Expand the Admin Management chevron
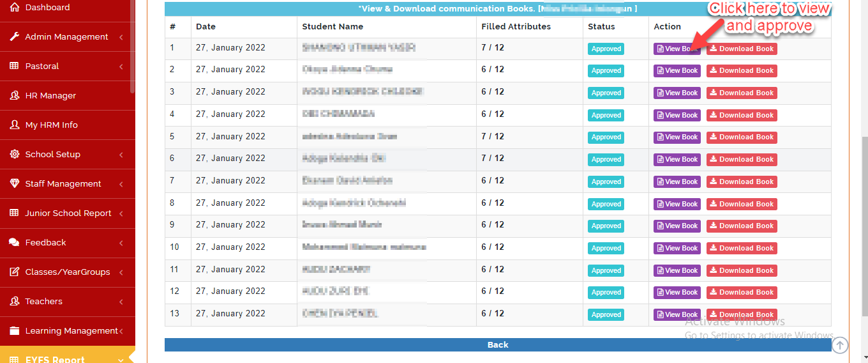 (121, 37)
